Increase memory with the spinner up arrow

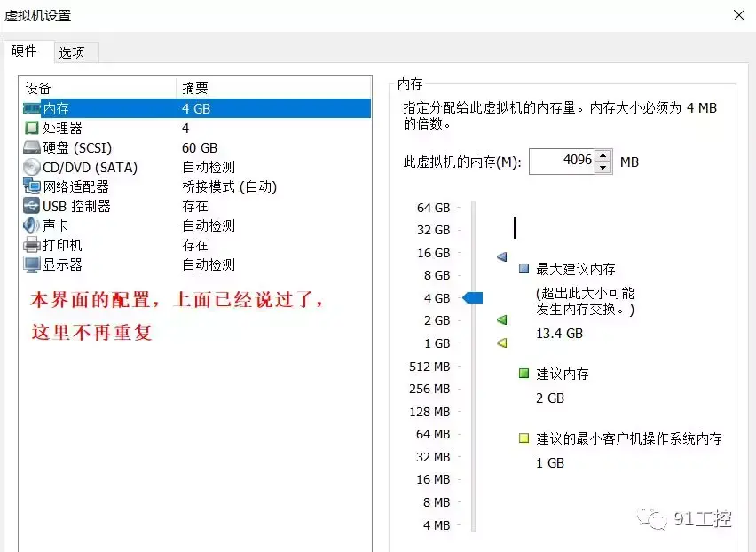(603, 155)
